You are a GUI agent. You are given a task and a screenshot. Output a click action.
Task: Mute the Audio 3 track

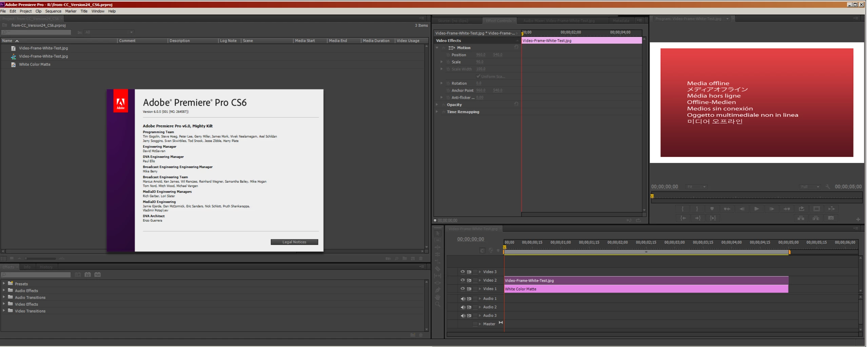[x=462, y=315]
